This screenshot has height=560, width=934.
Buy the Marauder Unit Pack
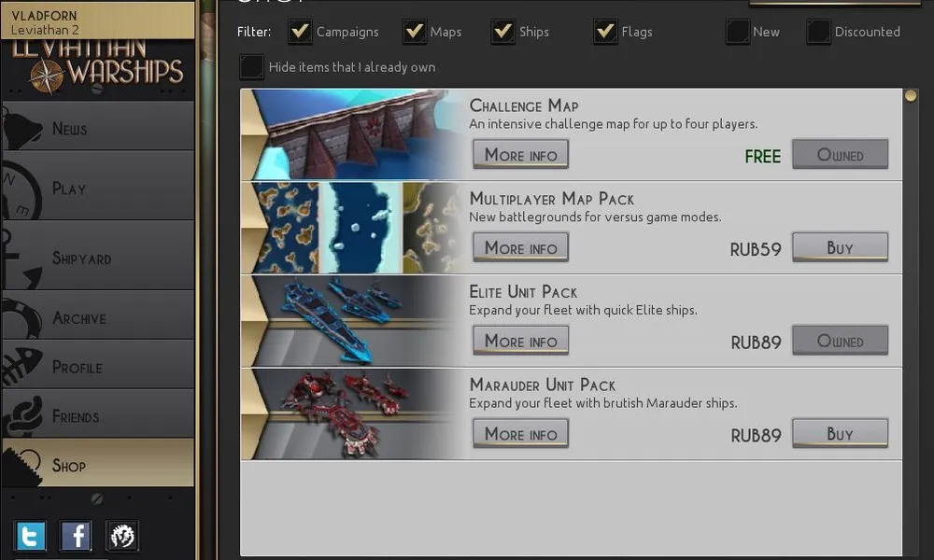[840, 434]
